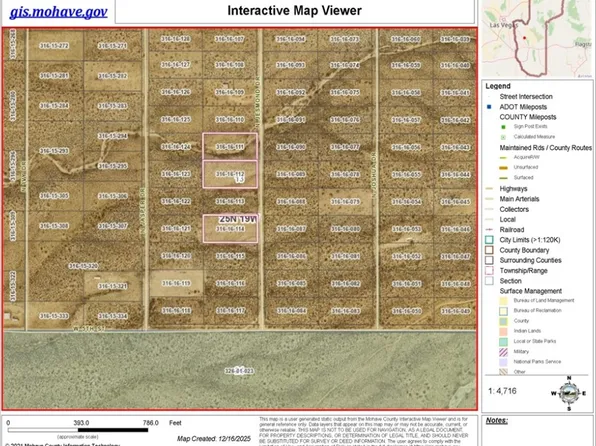Image resolution: width=596 pixels, height=446 pixels.
Task: Click parcel label 316-16-117
Action: (x=230, y=311)
